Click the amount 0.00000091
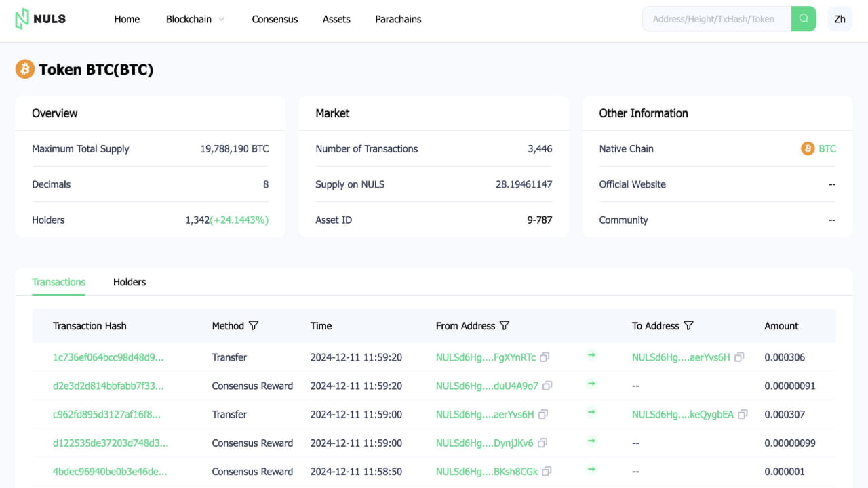 click(790, 386)
